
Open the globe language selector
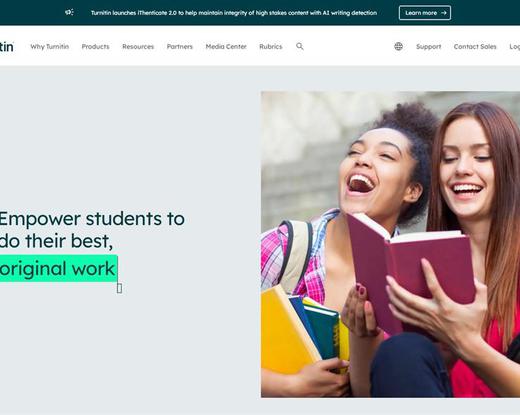[398, 46]
